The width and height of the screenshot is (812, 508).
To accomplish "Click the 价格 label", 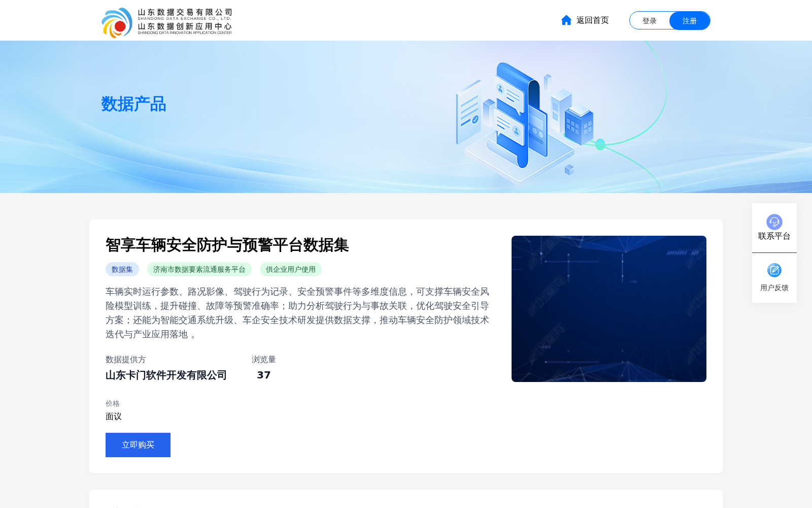I will point(113,404).
